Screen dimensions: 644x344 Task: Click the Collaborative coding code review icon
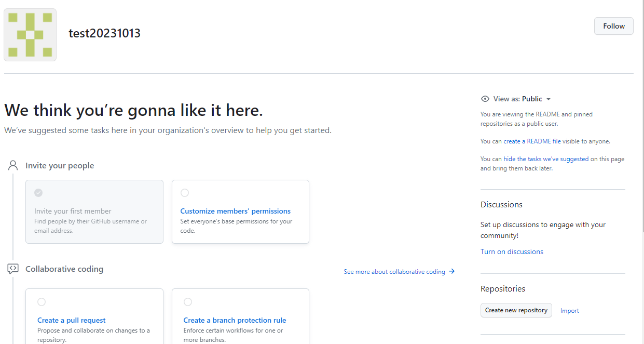[13, 269]
